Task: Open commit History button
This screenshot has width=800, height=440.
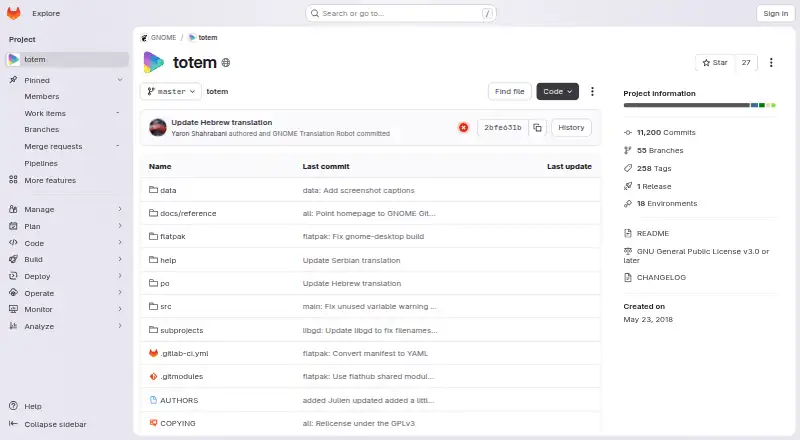Action: click(x=571, y=128)
